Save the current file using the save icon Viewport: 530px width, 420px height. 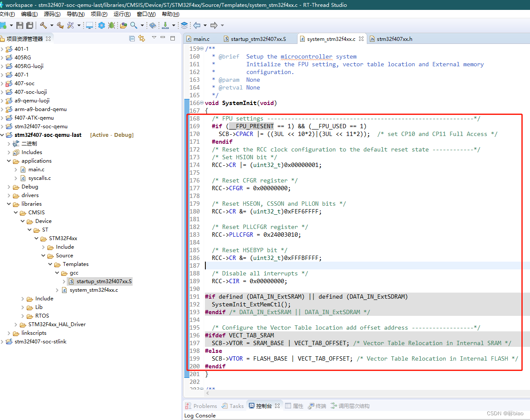[20, 25]
